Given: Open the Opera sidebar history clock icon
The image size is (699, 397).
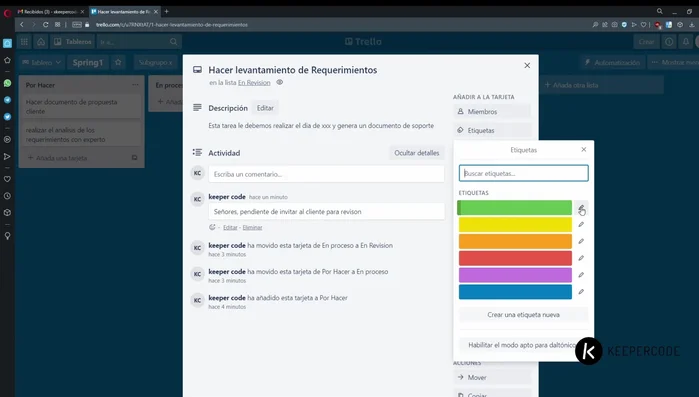Looking at the screenshot, I should (8, 196).
